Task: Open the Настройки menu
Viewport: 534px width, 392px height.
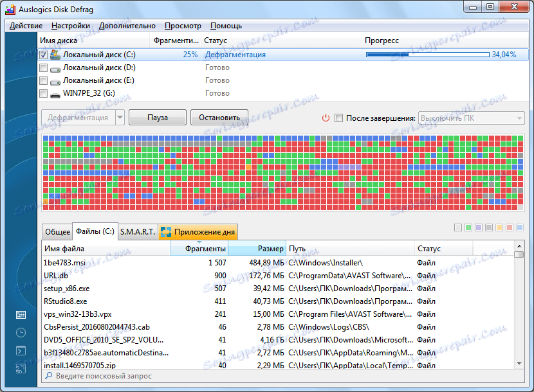Action: click(71, 26)
